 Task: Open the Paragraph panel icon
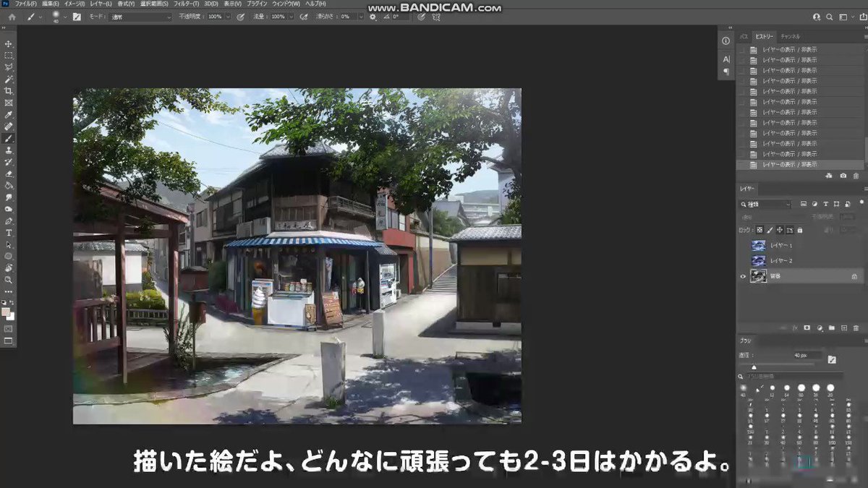pyautogui.click(x=726, y=72)
